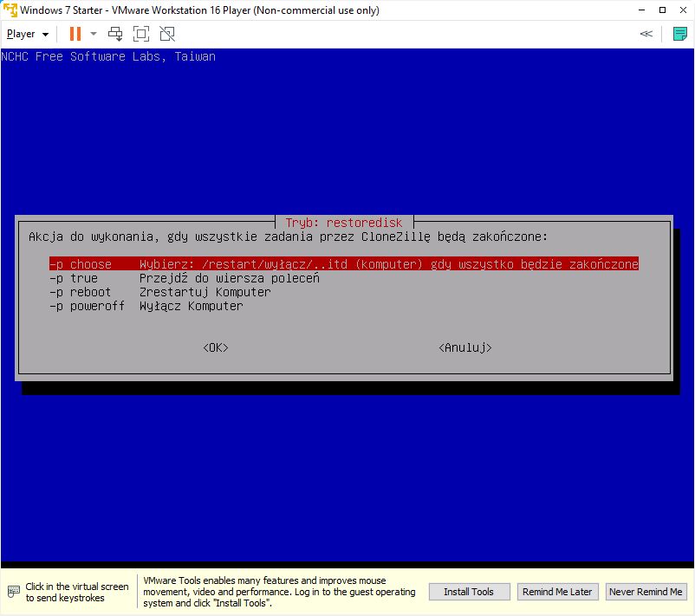695x616 pixels.
Task: Click Remind Me Later button
Action: tap(556, 592)
